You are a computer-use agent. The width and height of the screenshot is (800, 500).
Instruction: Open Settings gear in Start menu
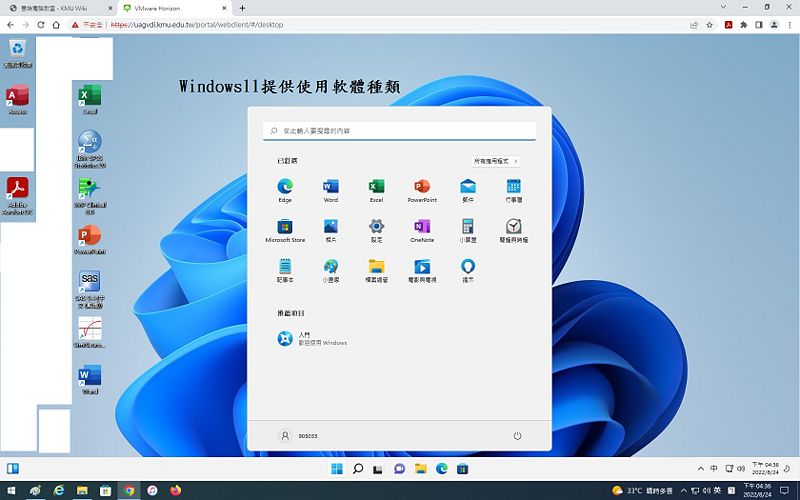click(377, 231)
